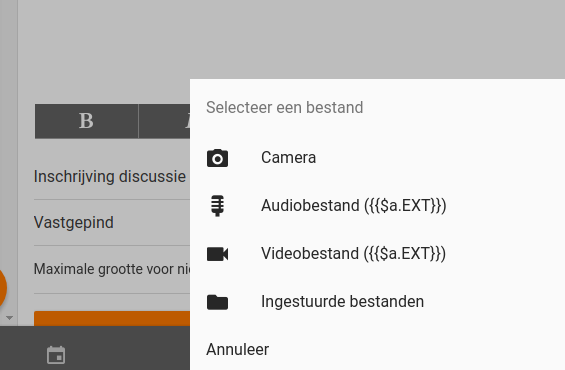Click the video camera icon

(217, 254)
